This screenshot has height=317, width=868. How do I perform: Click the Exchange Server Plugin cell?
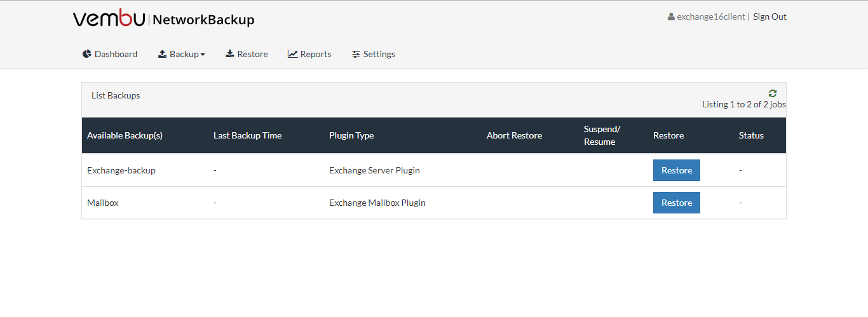click(374, 170)
